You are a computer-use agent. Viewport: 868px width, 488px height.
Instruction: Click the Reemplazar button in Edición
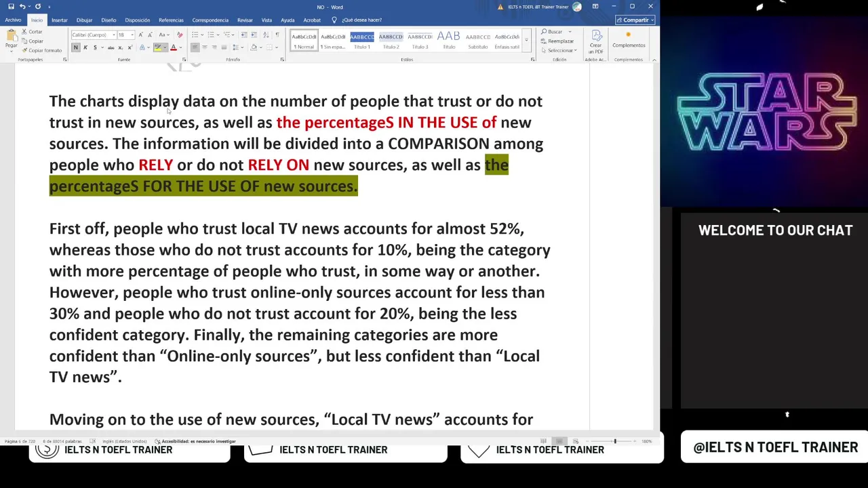tap(557, 41)
